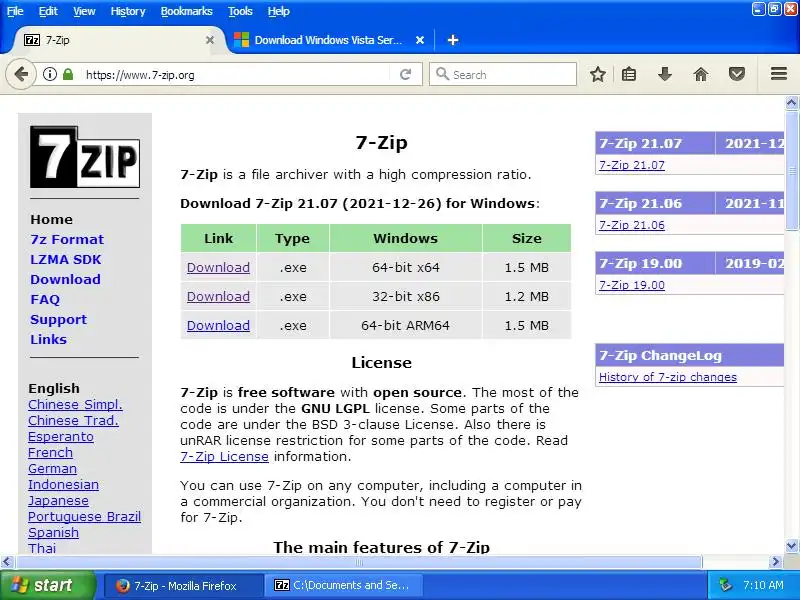Open the Download sidebar link
800x600 pixels.
[65, 280]
